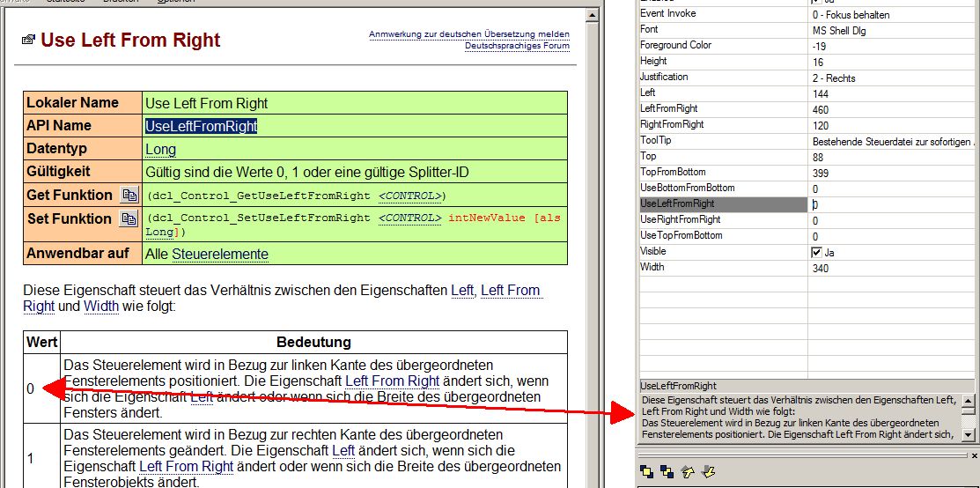Select the Justification property row
Screen dimensions: 980x488
(x=807, y=78)
